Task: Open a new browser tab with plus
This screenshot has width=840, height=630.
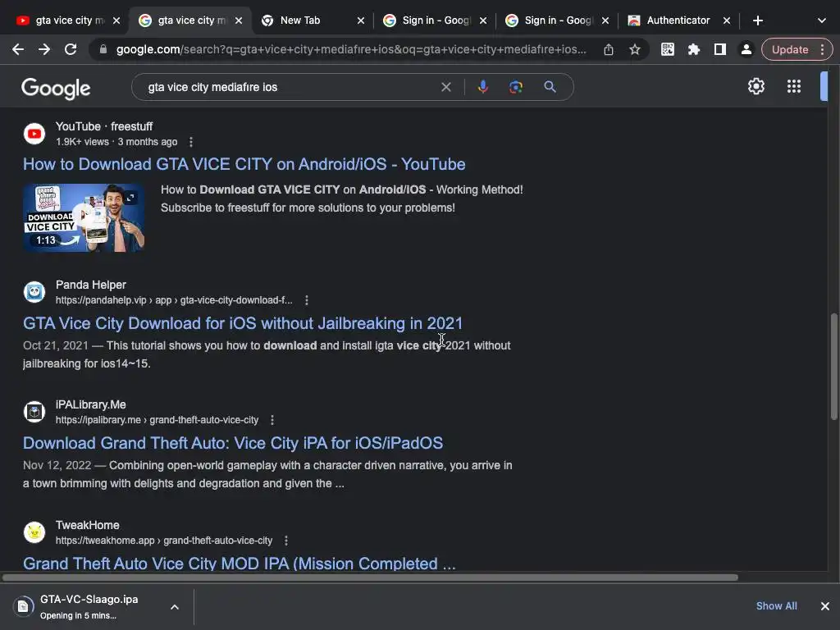Action: point(757,21)
